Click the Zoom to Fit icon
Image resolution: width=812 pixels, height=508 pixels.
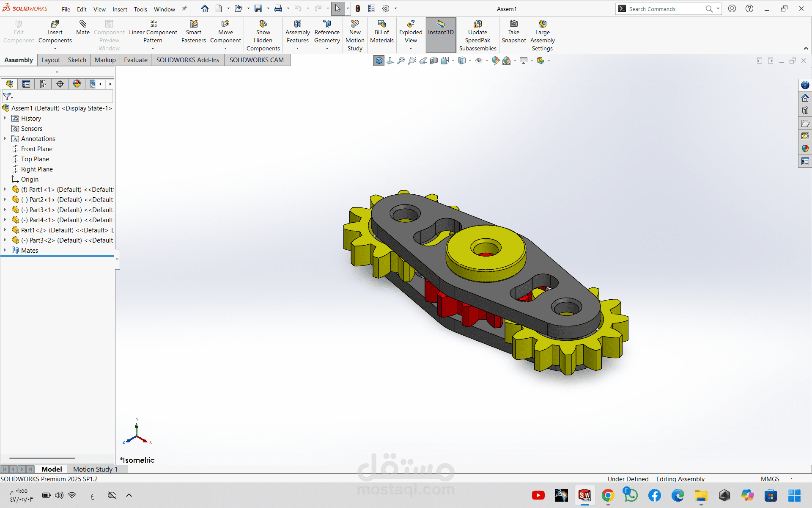[401, 61]
